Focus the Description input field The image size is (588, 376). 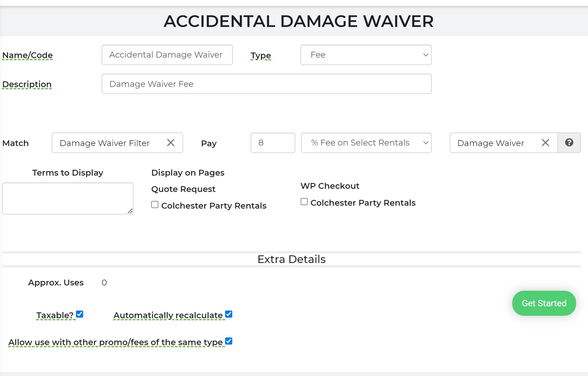[267, 84]
